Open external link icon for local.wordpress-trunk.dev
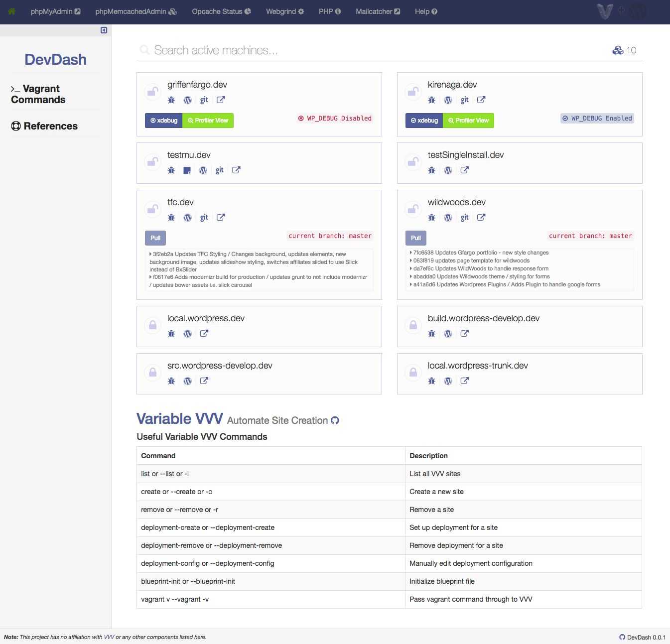Viewport: 670px width, 644px height. pyautogui.click(x=465, y=381)
